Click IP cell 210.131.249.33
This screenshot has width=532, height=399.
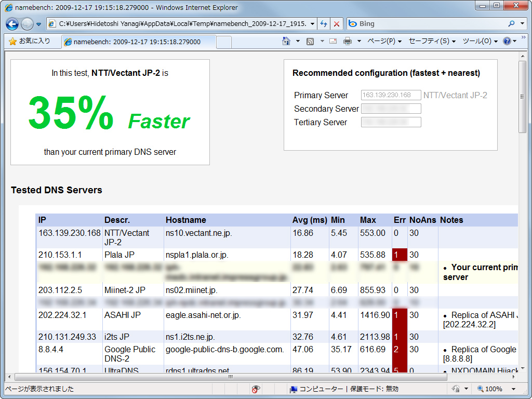coord(67,337)
